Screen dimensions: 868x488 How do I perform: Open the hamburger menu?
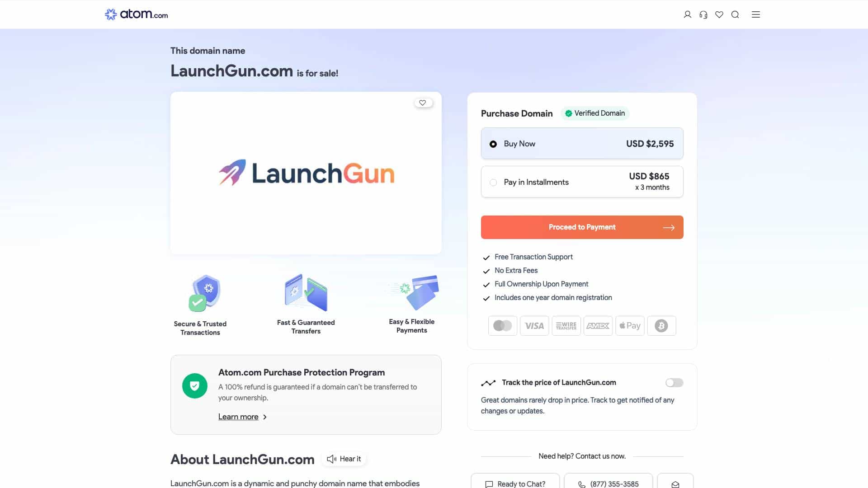756,14
